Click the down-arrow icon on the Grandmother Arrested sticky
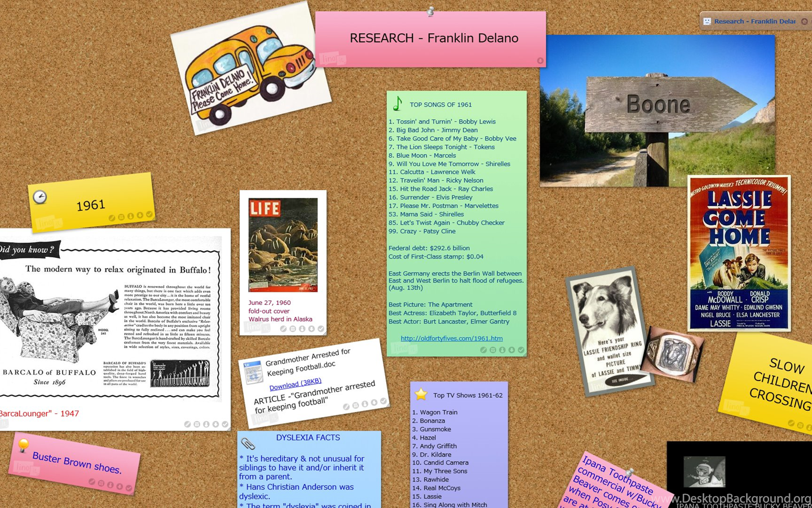 [x=374, y=402]
